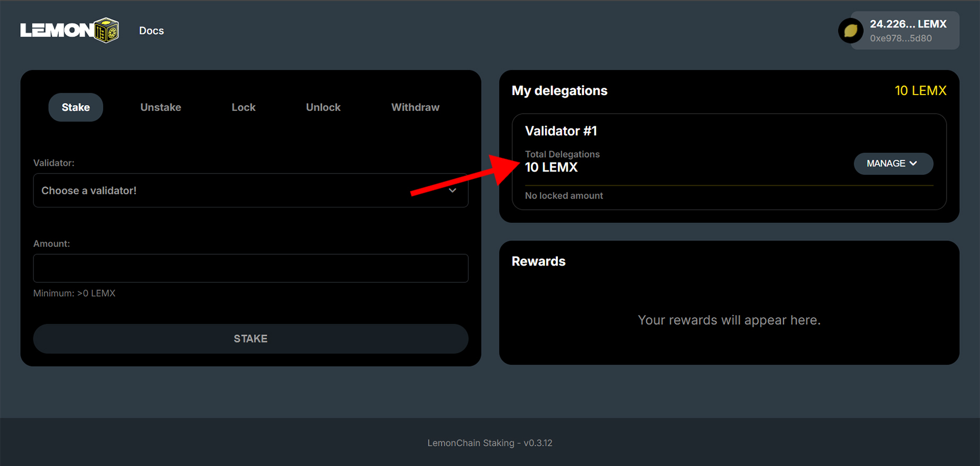Open the Docs link

[x=151, y=31]
